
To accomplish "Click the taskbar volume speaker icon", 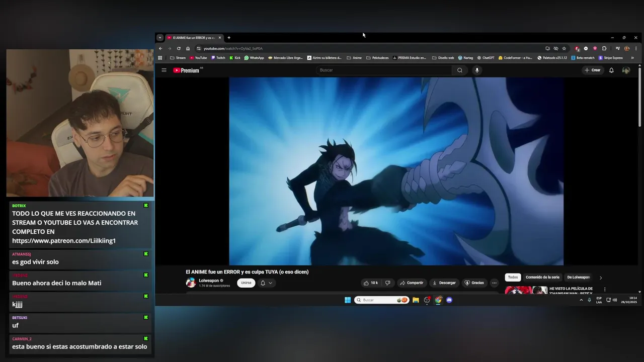I will point(615,300).
